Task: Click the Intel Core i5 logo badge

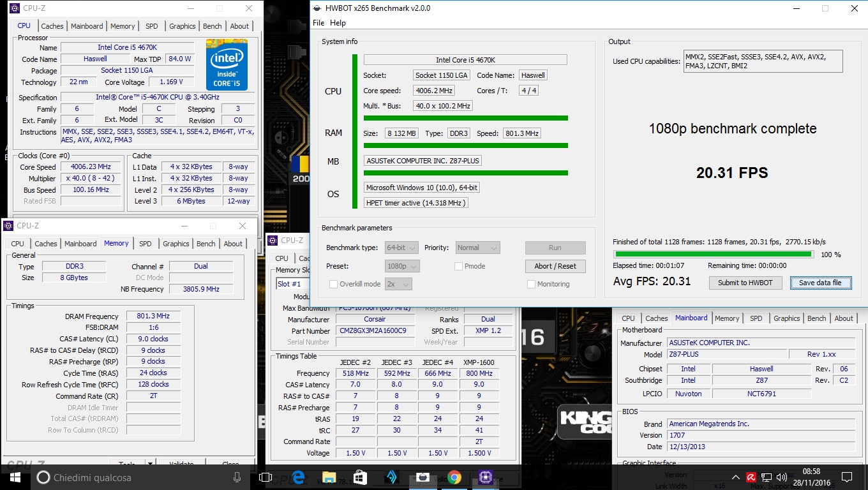Action: 227,64
